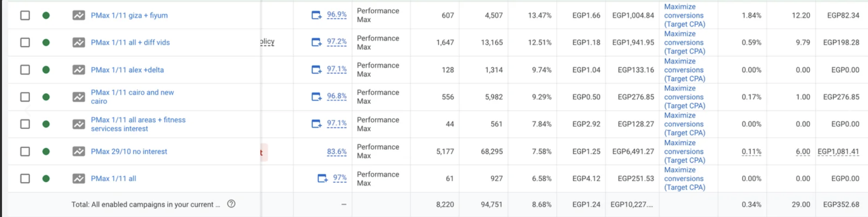Click campaign type icon beside PMax 1/11 alex +delta
Viewport: 868px width, 217px height.
pos(79,70)
